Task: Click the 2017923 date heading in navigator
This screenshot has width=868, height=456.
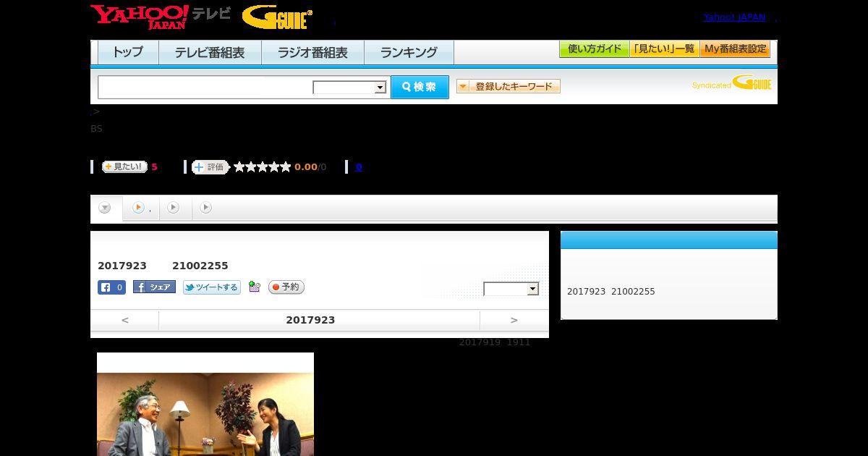Action: 310,320
